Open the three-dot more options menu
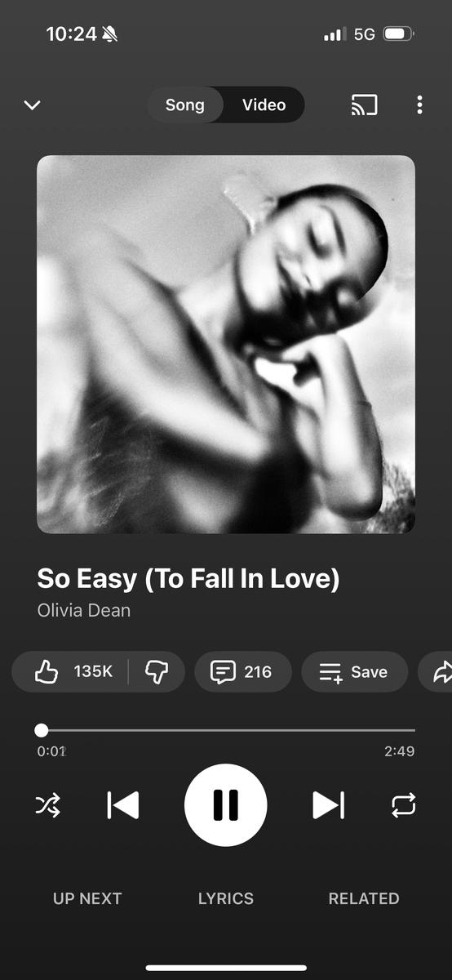 [419, 105]
